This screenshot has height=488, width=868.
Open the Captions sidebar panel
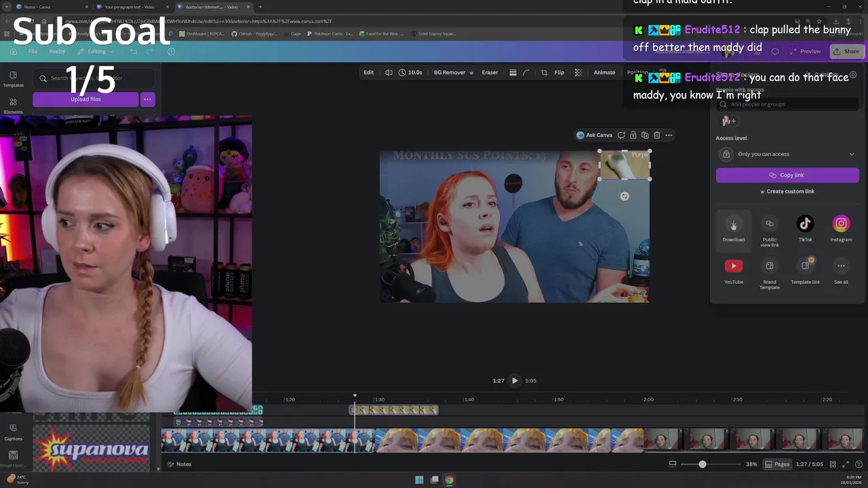click(13, 432)
